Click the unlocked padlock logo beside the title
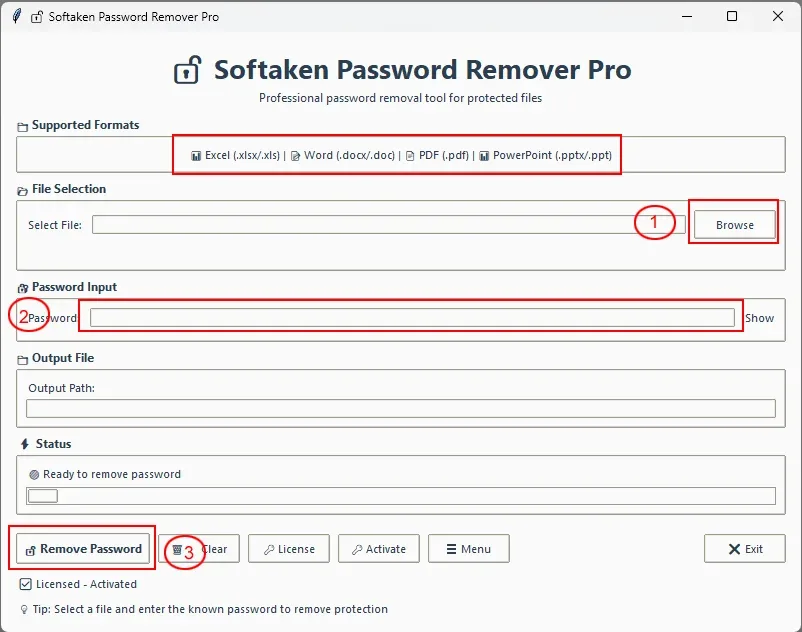 click(188, 70)
